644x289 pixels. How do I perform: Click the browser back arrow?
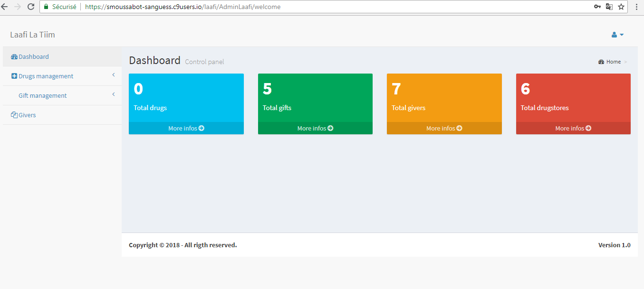pyautogui.click(x=5, y=7)
